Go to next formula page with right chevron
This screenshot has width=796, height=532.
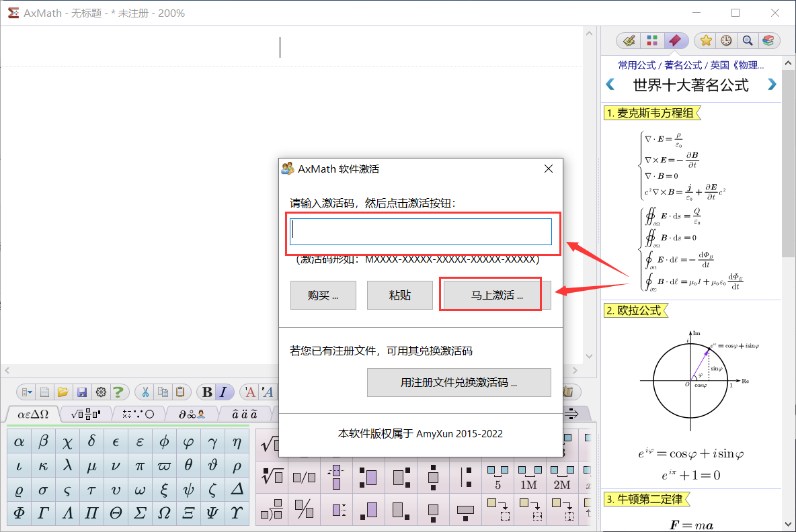coord(772,85)
